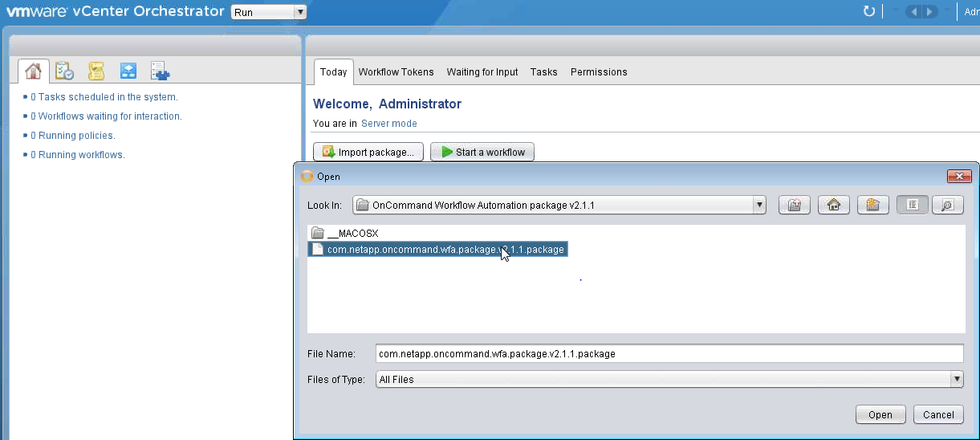Open back history dropdown arrow
Image resolution: width=980 pixels, height=440 pixels.
[x=896, y=11]
